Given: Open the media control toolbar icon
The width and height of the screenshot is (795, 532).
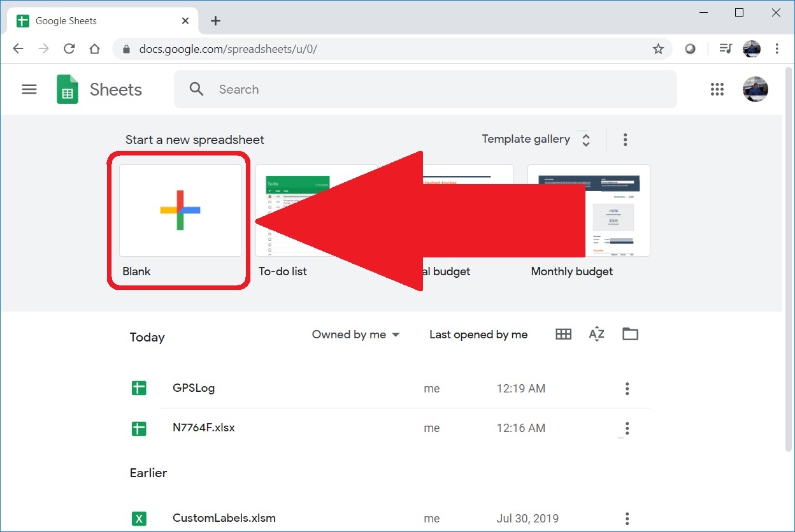Looking at the screenshot, I should point(726,49).
